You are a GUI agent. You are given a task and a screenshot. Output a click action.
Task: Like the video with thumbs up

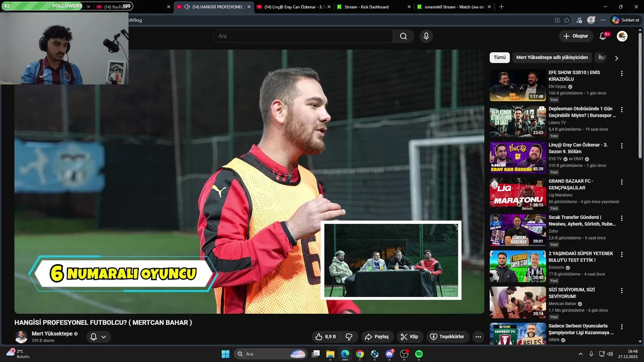click(x=325, y=337)
